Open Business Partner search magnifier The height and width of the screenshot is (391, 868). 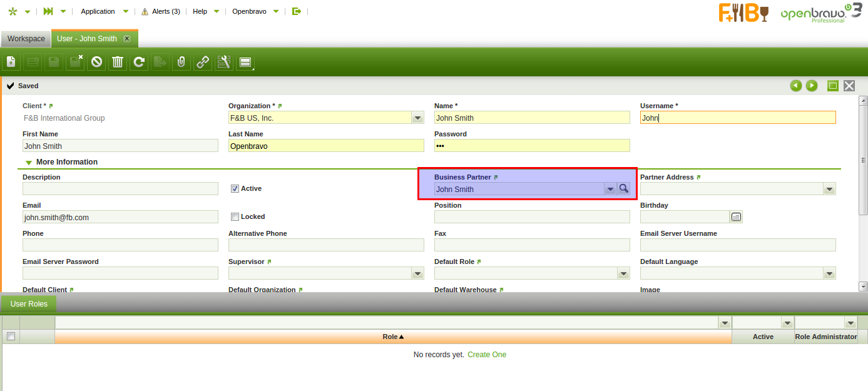click(x=623, y=189)
